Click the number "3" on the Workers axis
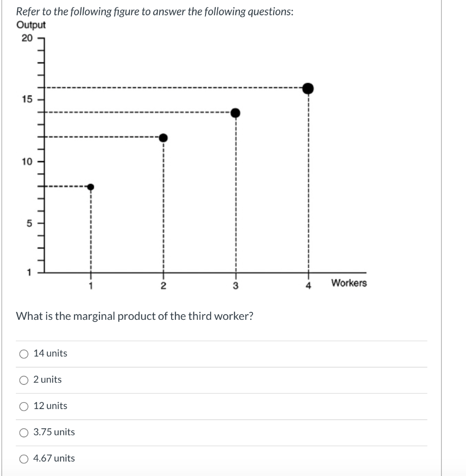 point(236,285)
